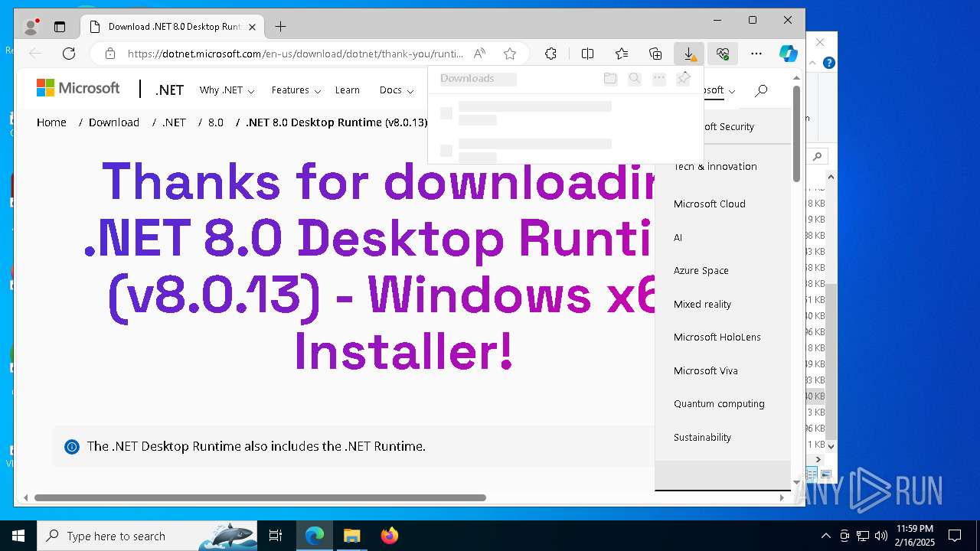Expand the Why .NET dropdown
980x551 pixels.
[x=227, y=90]
